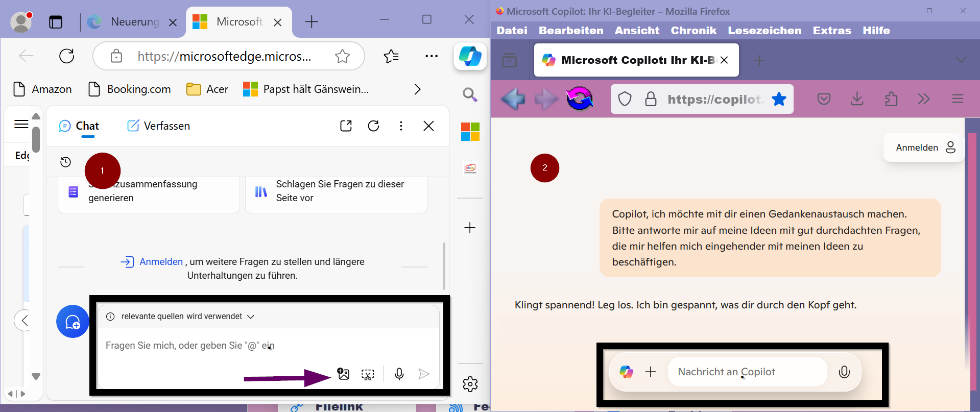The image size is (980, 412).
Task: Focus the 'Fragen Sie mich' chat input
Action: click(269, 346)
